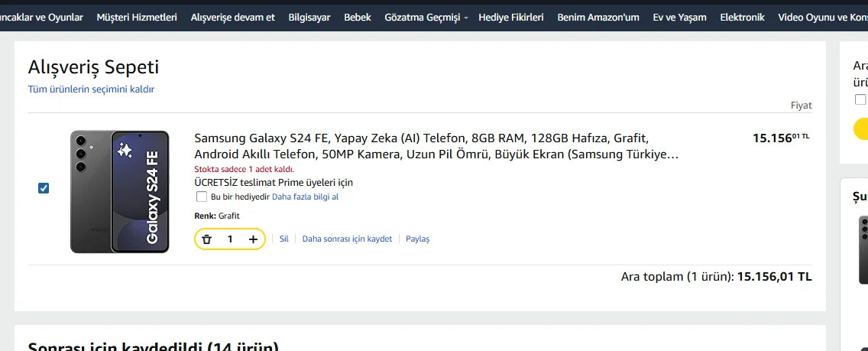Click the Paylaş link
Viewport: 868px width, 351px height.
[x=417, y=239]
